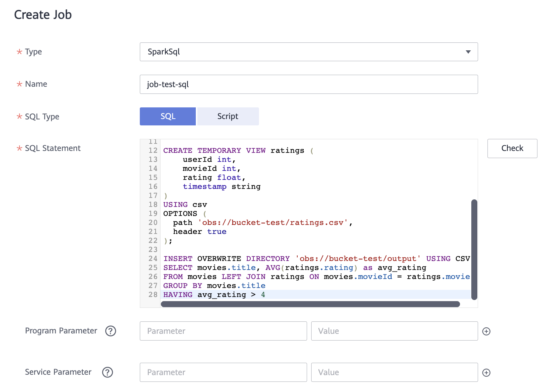Click the CREATE TEMPORARY VIEW ratings line
This screenshot has height=392, width=560.
click(233, 151)
